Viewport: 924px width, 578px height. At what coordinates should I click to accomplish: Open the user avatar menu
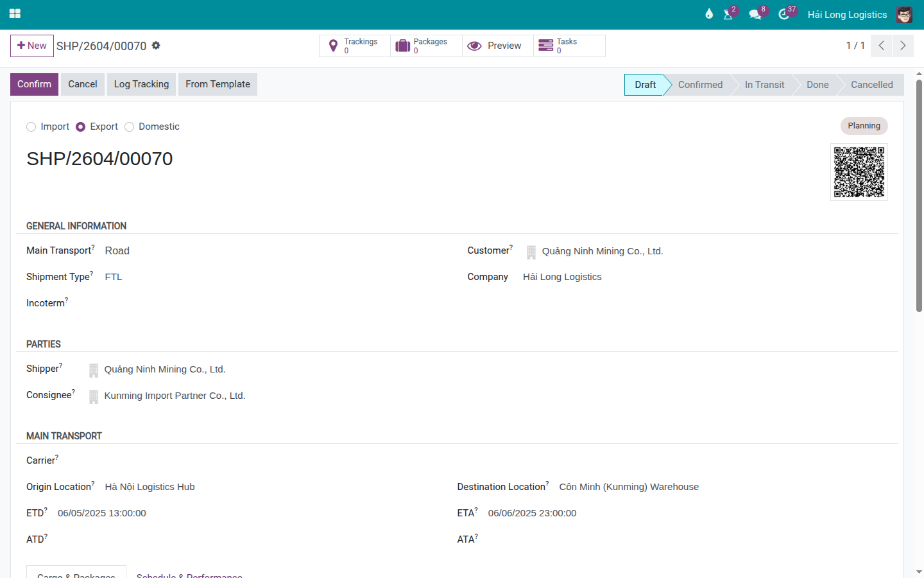[904, 14]
